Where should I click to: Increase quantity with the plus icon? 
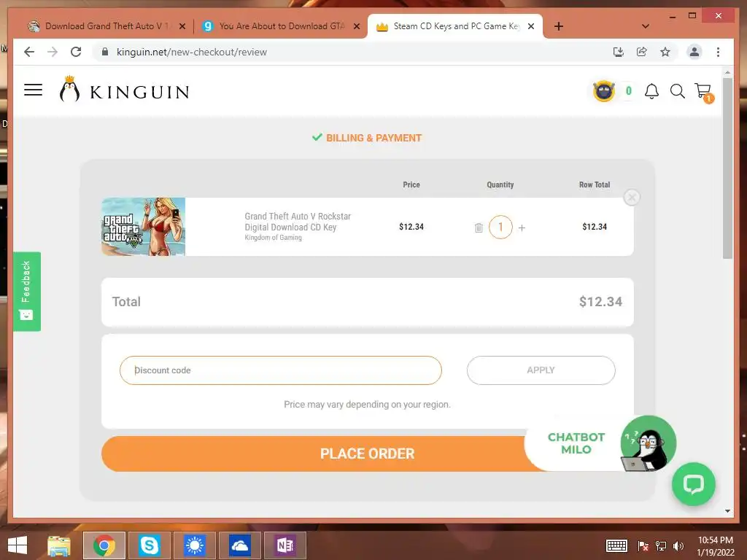[522, 227]
